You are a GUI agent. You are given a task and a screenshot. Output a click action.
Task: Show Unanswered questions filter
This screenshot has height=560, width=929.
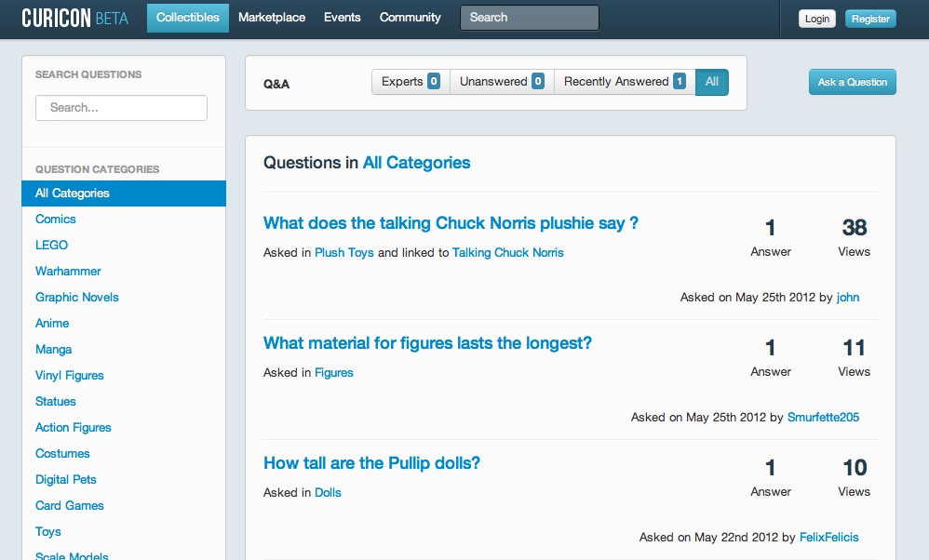pyautogui.click(x=502, y=82)
